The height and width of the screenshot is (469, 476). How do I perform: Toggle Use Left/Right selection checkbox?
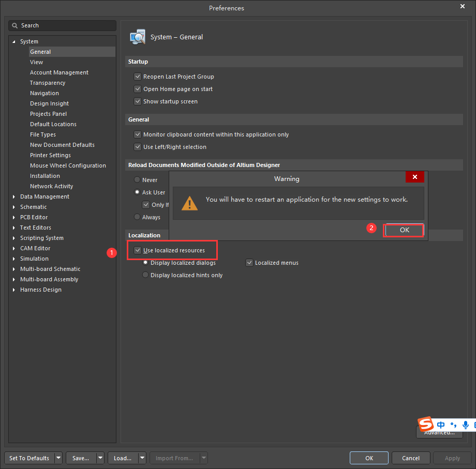tap(138, 147)
